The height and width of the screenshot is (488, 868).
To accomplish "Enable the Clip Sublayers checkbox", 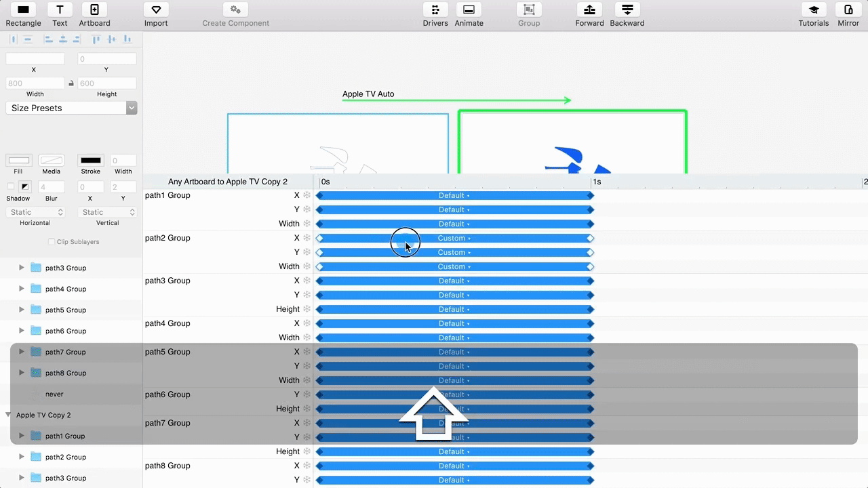I will point(52,242).
